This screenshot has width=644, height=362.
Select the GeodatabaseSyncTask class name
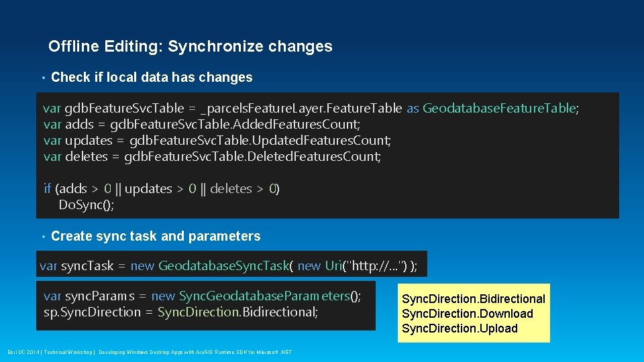(x=223, y=266)
